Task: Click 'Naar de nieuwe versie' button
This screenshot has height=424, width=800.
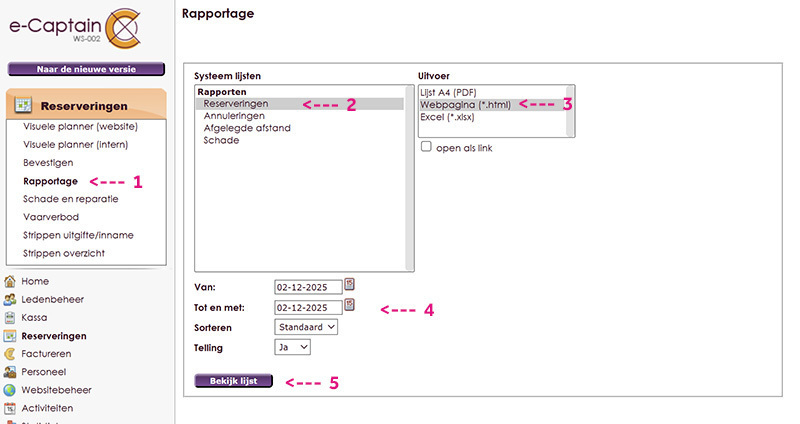Action: (x=85, y=70)
